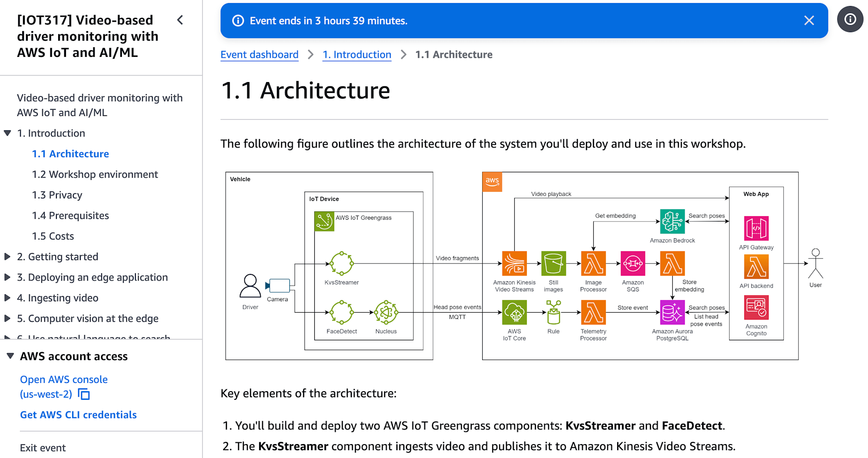Viewport: 868px width, 458px height.
Task: Collapse the 1. Introduction section
Action: [7, 133]
